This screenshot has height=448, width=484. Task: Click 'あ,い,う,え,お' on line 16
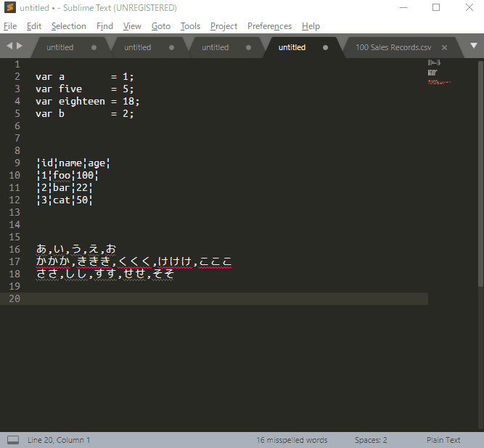coord(76,249)
